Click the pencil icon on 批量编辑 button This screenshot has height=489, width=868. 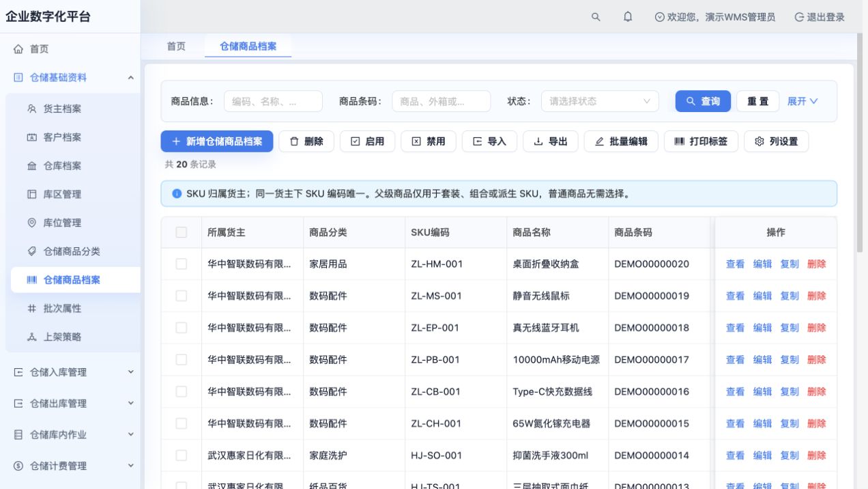[x=600, y=141]
